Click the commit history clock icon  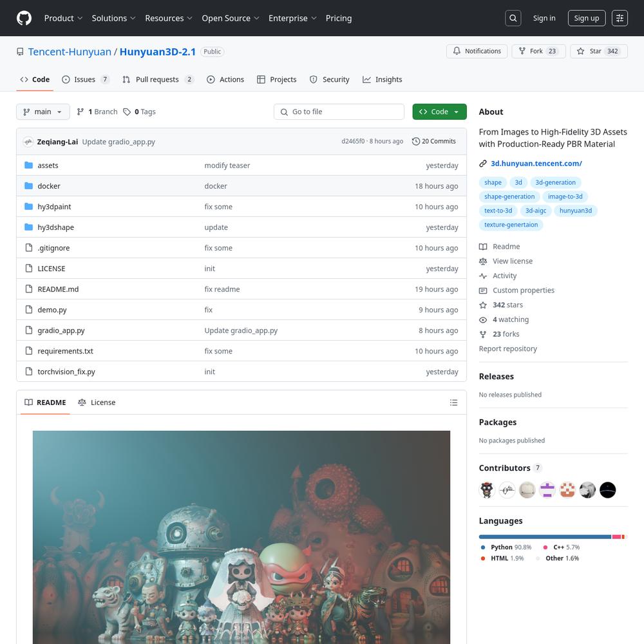tap(415, 141)
